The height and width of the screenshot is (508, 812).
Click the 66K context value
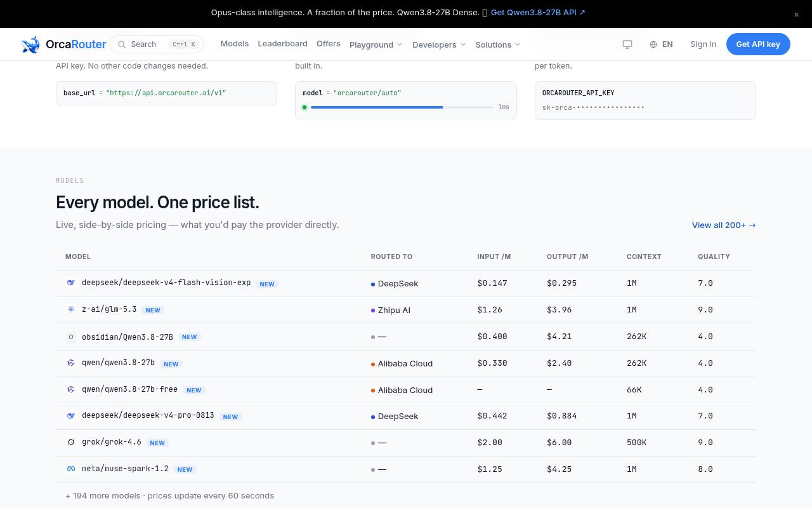point(634,390)
